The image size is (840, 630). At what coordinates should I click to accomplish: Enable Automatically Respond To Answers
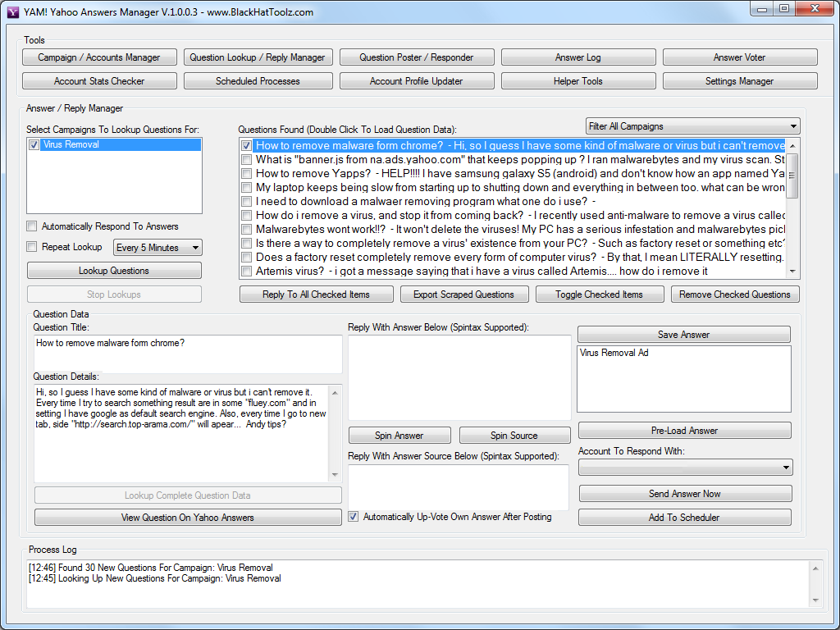pos(32,226)
